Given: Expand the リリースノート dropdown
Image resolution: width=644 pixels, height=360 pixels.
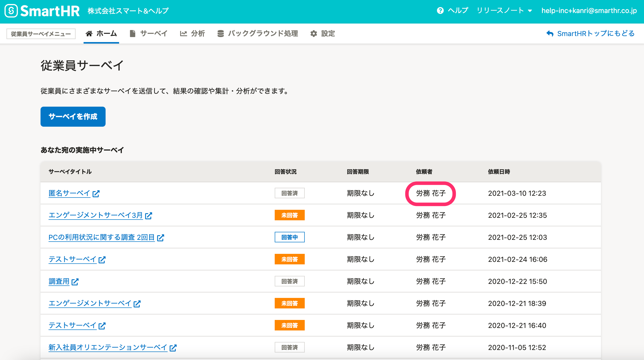Looking at the screenshot, I should (504, 11).
